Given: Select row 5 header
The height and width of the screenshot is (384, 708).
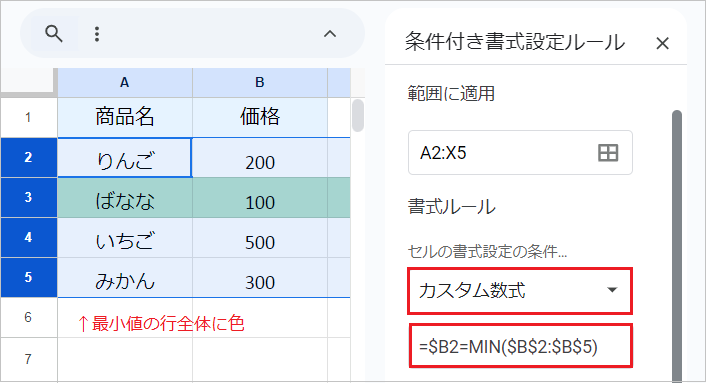Looking at the screenshot, I should (x=28, y=277).
